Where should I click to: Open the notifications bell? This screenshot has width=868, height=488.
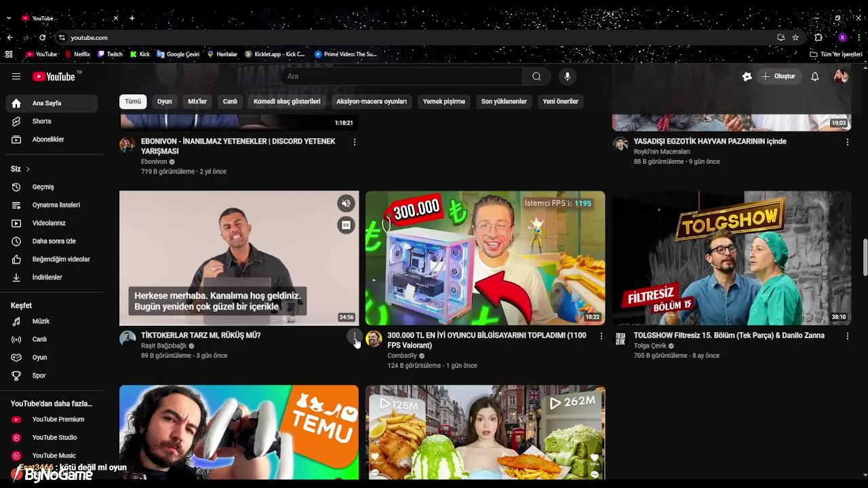(815, 77)
